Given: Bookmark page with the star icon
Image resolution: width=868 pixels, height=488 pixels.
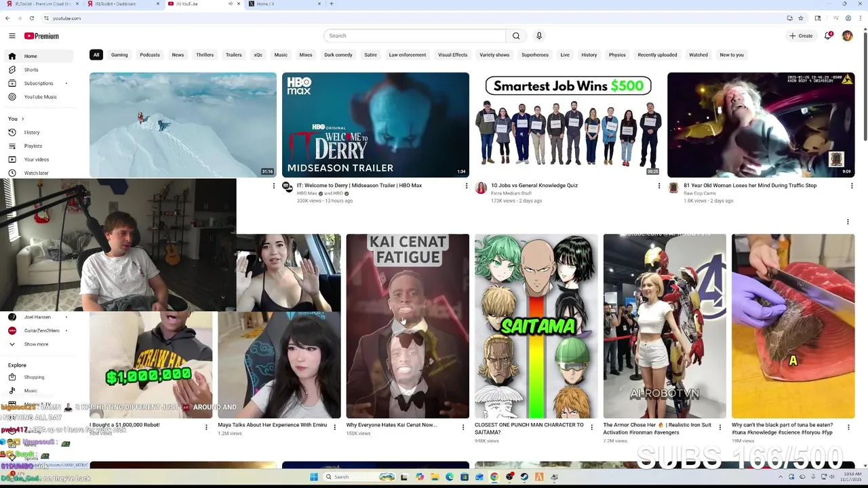Looking at the screenshot, I should pyautogui.click(x=801, y=18).
